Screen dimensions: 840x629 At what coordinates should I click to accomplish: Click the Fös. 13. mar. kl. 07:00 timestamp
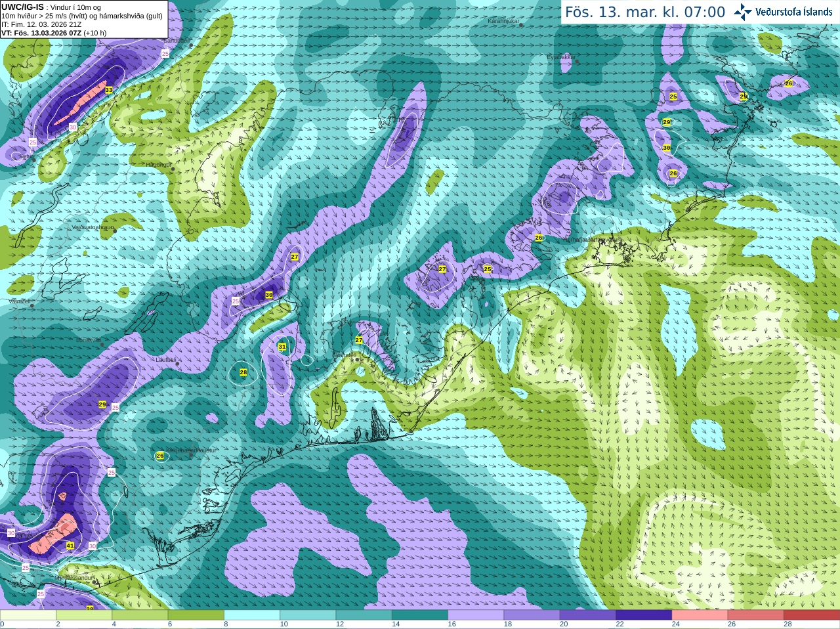tap(645, 12)
